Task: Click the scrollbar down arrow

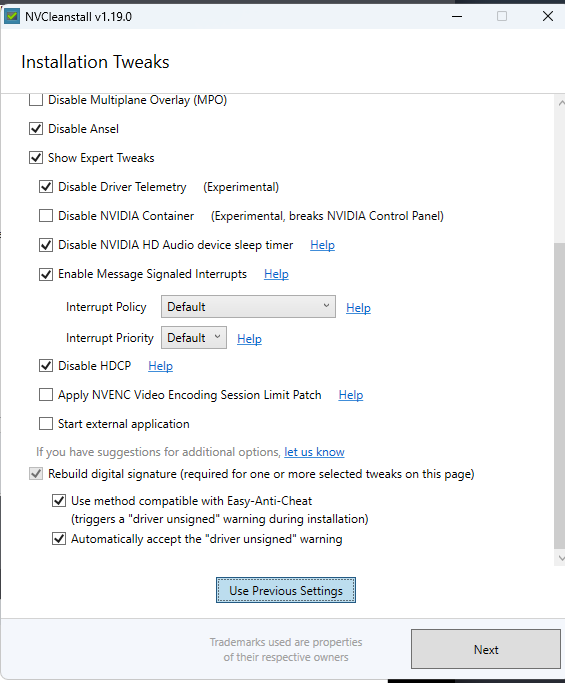Action: (561, 558)
